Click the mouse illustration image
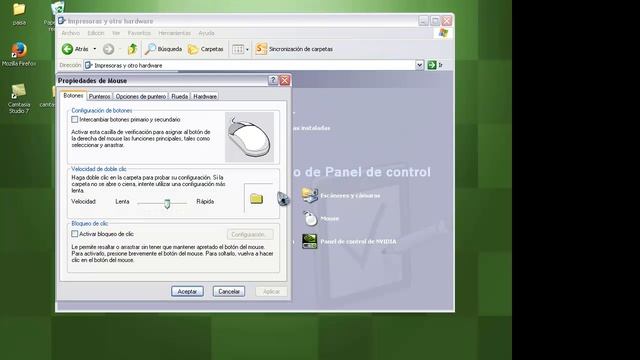The image size is (640, 360). pyautogui.click(x=249, y=137)
